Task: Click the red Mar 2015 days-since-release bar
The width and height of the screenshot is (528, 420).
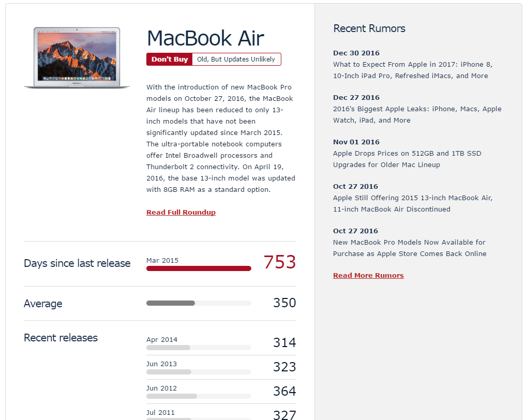Action: point(199,268)
